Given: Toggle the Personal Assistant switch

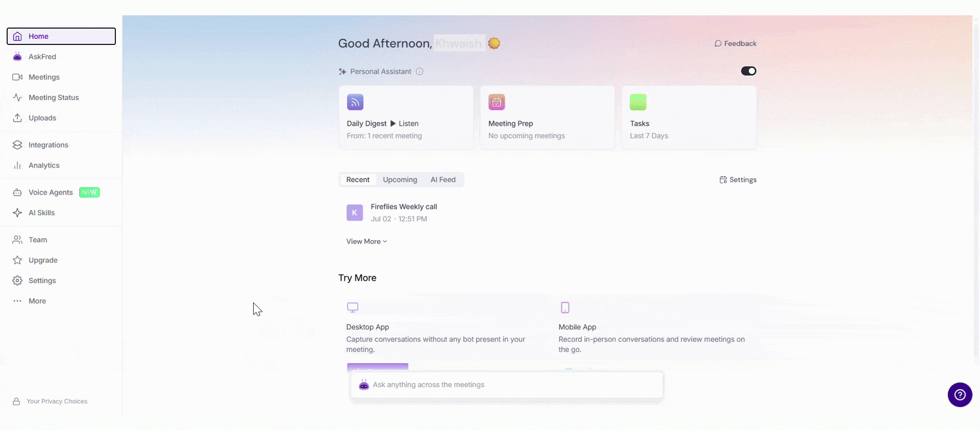Looking at the screenshot, I should click(749, 71).
